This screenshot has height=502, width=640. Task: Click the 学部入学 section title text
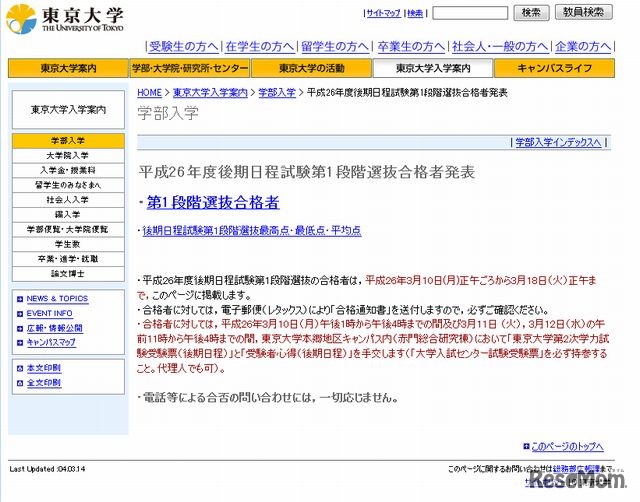point(168,113)
